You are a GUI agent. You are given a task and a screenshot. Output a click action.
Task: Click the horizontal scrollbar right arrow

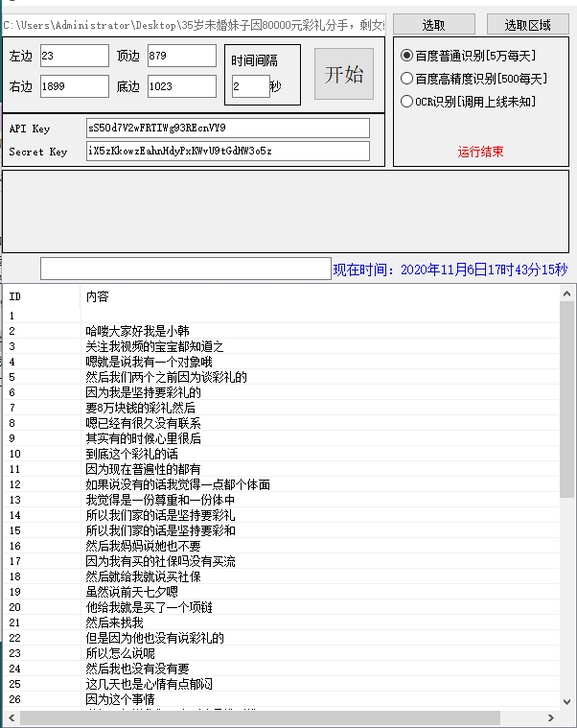[x=551, y=718]
